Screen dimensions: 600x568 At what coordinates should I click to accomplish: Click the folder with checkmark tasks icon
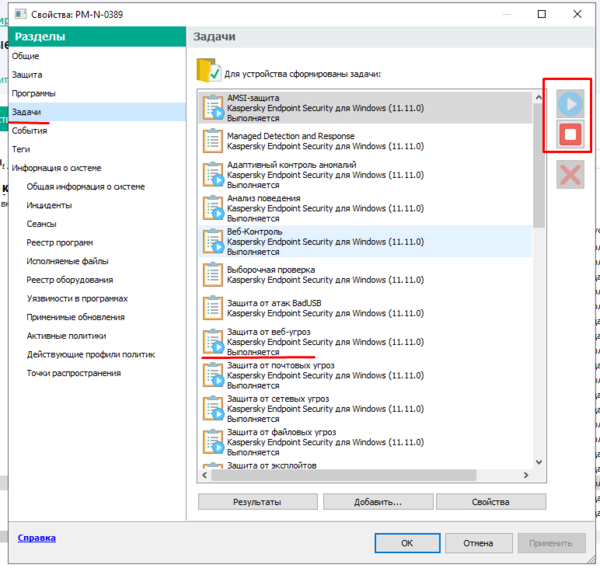click(x=209, y=70)
